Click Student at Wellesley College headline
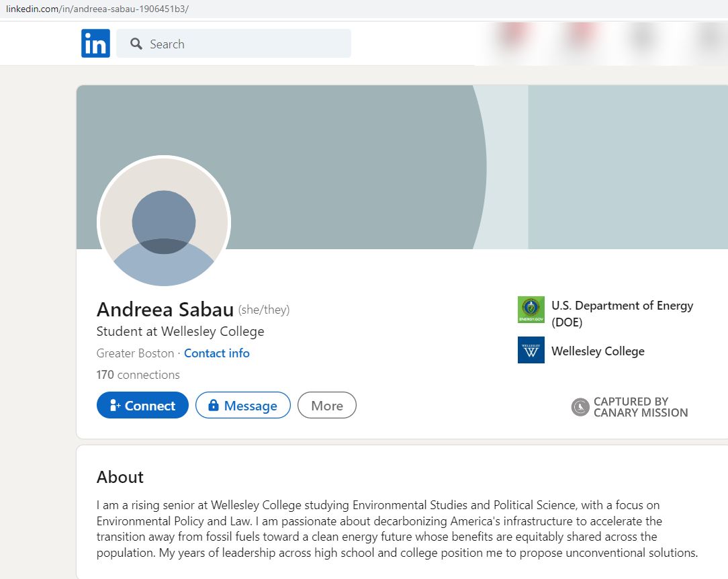The image size is (728, 579). (181, 331)
